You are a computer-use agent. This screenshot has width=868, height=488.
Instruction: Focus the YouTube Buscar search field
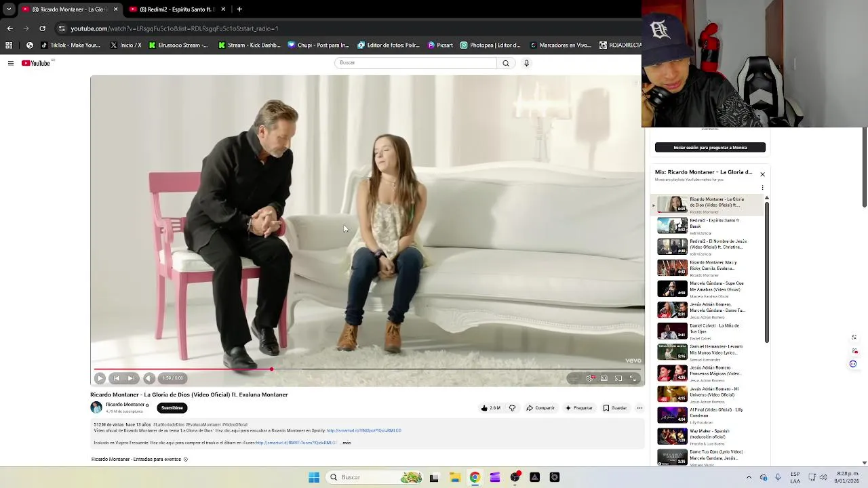tap(416, 62)
